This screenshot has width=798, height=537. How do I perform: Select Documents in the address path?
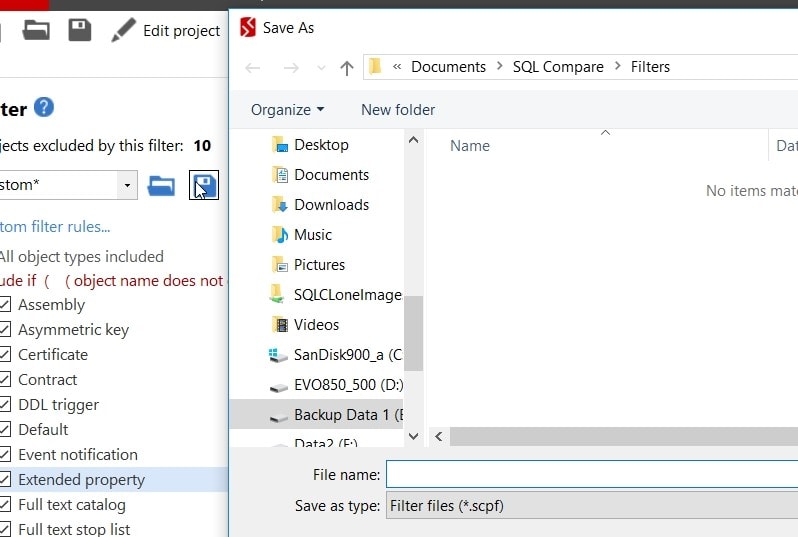[x=448, y=67]
